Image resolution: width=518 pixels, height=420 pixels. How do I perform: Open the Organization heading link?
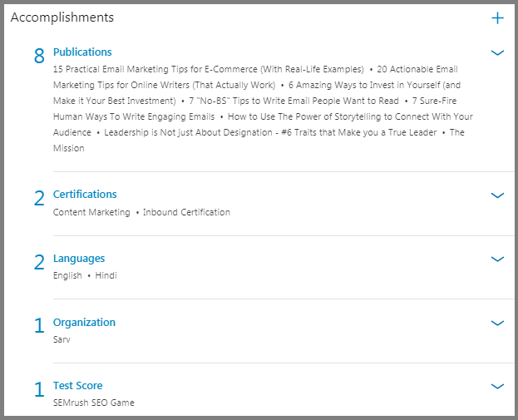tap(84, 323)
